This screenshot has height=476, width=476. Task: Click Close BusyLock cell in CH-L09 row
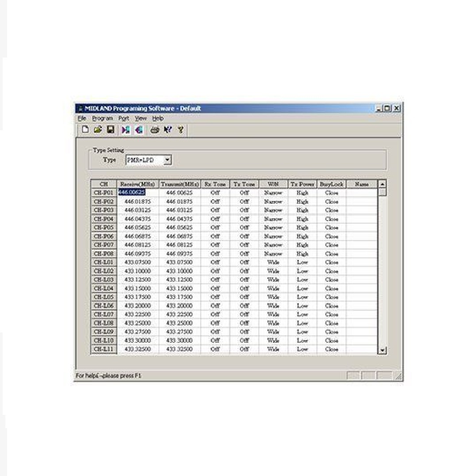point(331,332)
